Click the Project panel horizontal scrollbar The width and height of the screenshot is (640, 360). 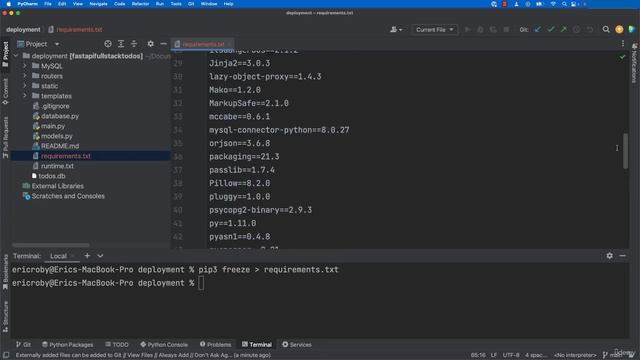51,245
